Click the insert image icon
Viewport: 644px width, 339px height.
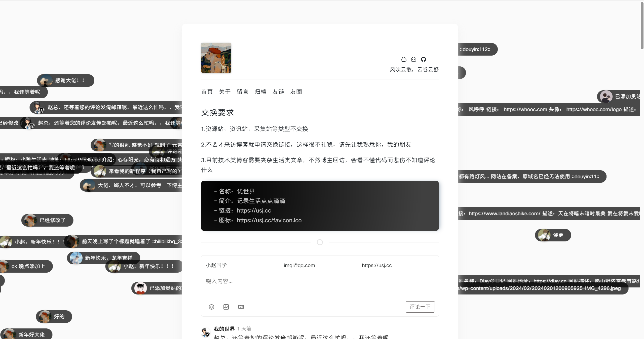pos(226,307)
